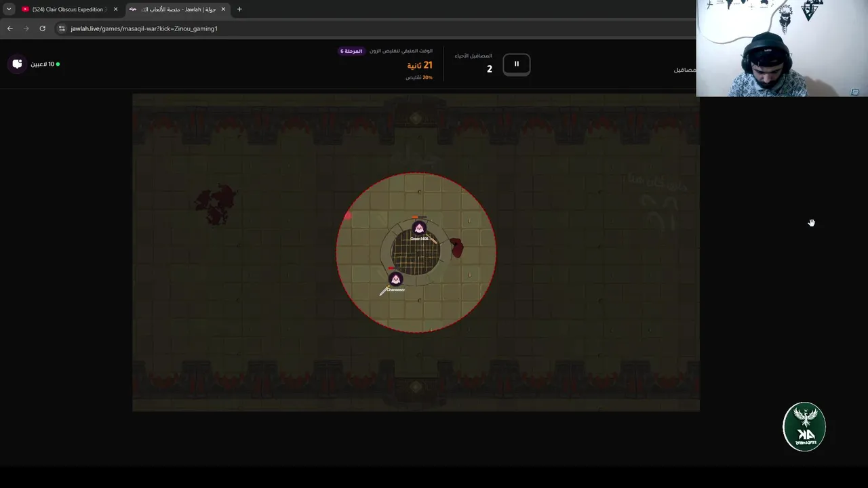Select the lower player avatar with the sword
Image resolution: width=868 pixels, height=488 pixels.
396,279
